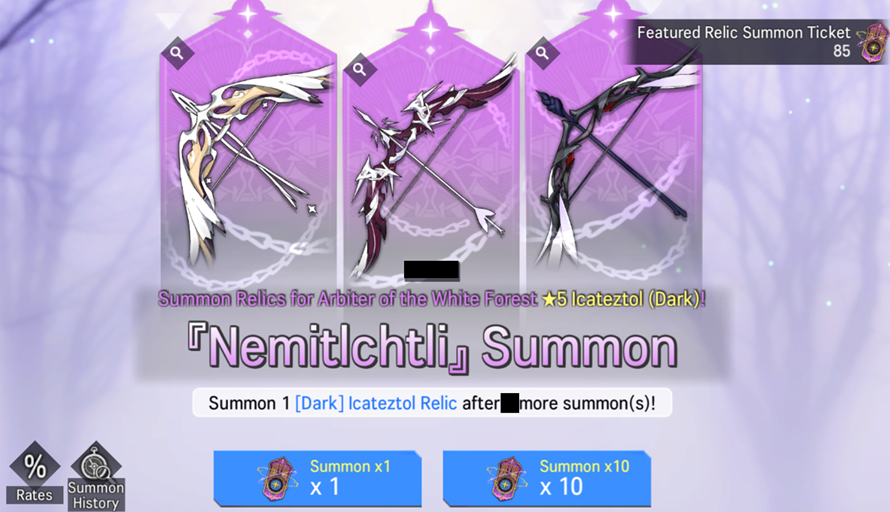Click the Summon History label
The width and height of the screenshot is (890, 512).
95,495
